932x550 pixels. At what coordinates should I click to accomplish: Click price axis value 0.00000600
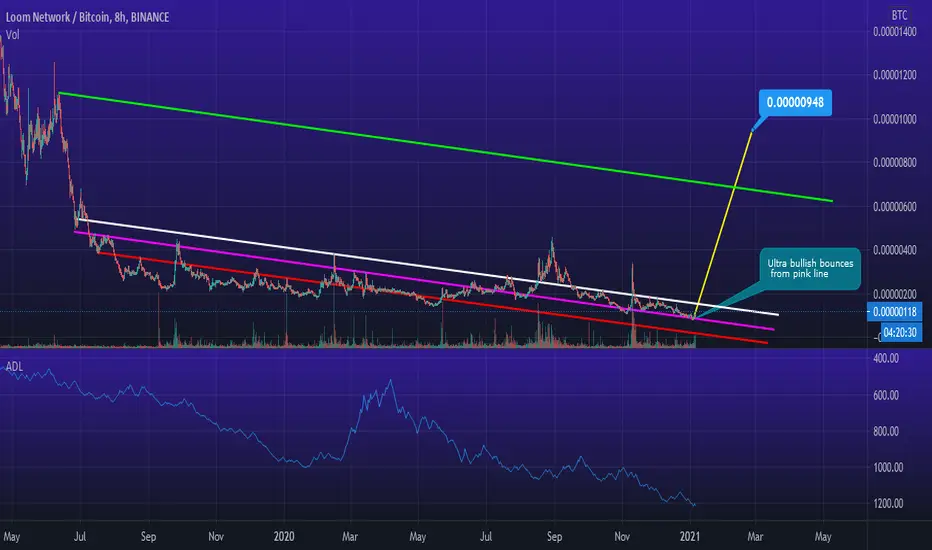click(895, 207)
